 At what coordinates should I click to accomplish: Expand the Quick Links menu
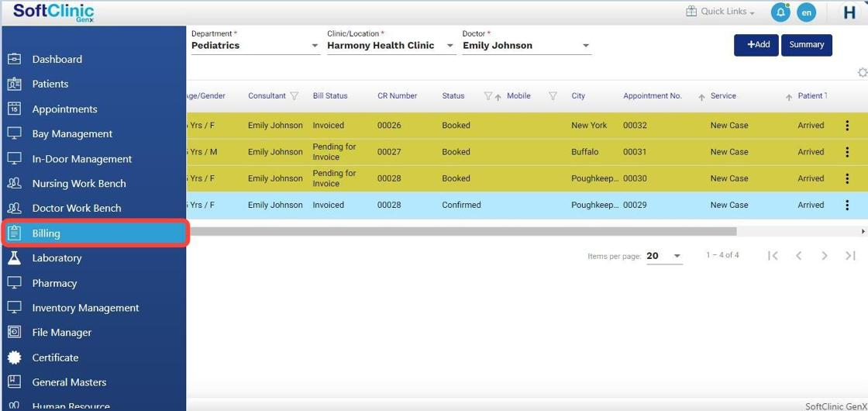tap(721, 12)
